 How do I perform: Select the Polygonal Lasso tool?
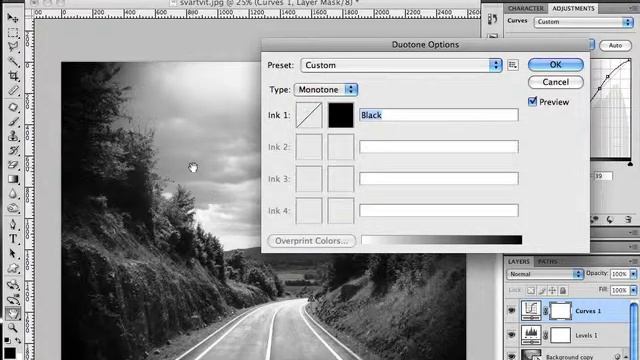(13, 47)
